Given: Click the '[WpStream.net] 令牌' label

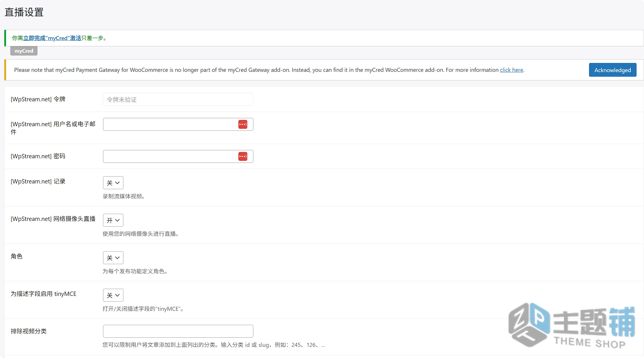Looking at the screenshot, I should pos(38,99).
